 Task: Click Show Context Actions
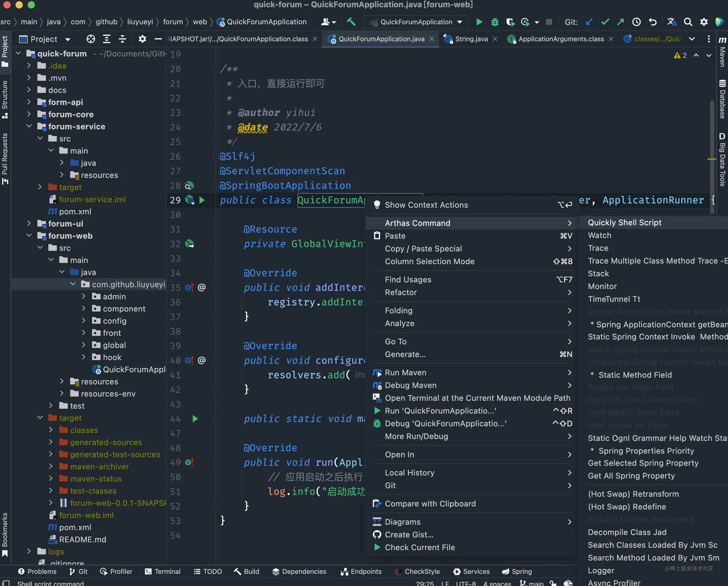pos(472,205)
